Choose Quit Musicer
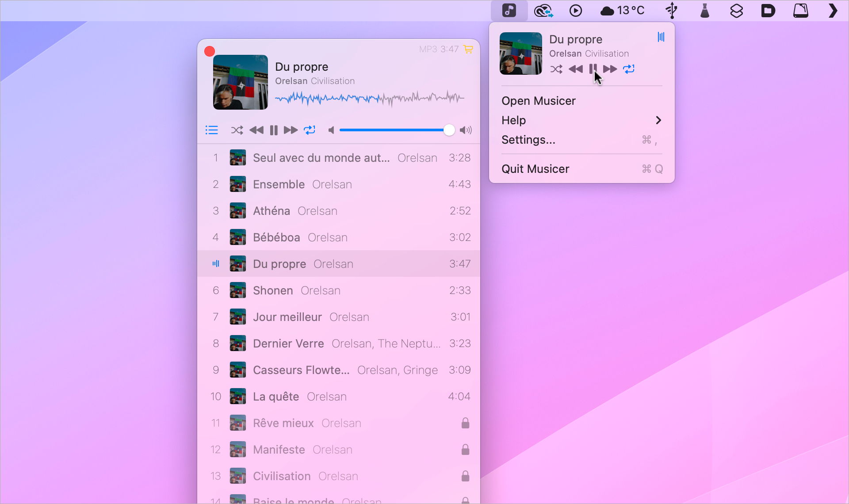The height and width of the screenshot is (504, 849). (582, 169)
